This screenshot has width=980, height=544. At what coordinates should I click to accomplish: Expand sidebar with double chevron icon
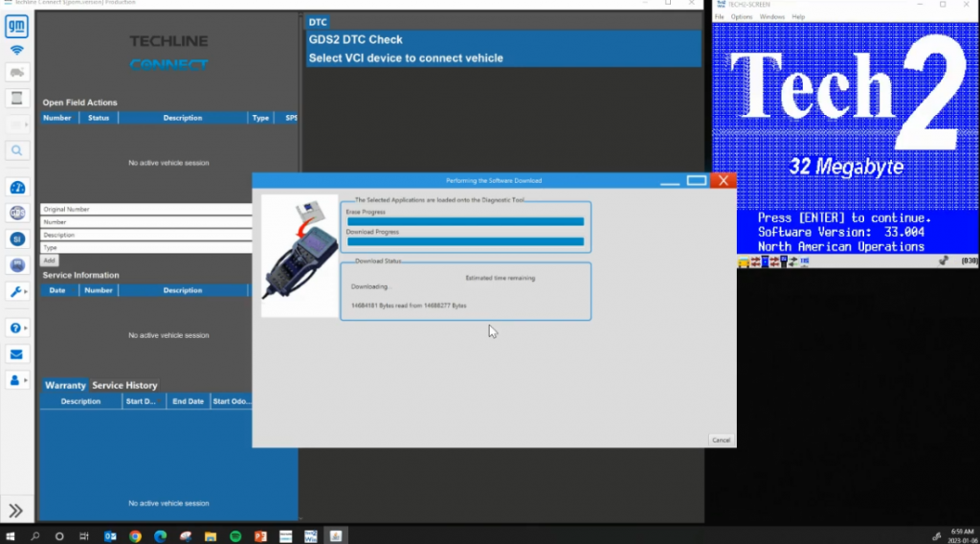(x=15, y=510)
